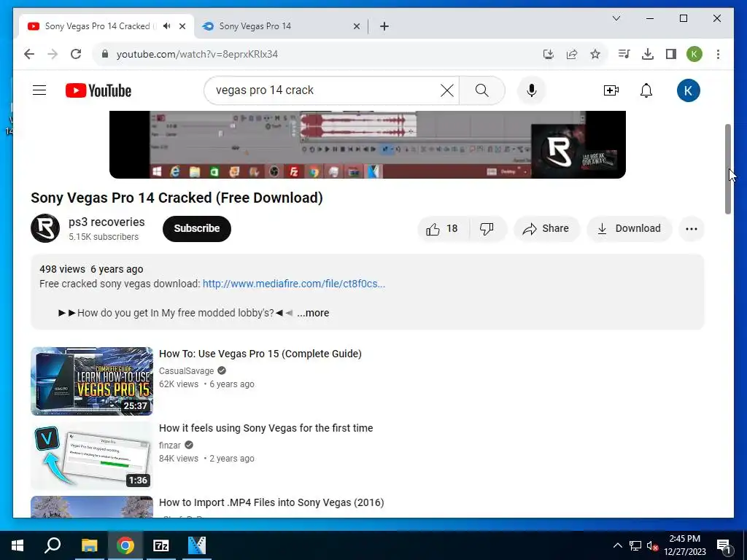Open taskbar search
The width and height of the screenshot is (747, 560).
point(53,545)
